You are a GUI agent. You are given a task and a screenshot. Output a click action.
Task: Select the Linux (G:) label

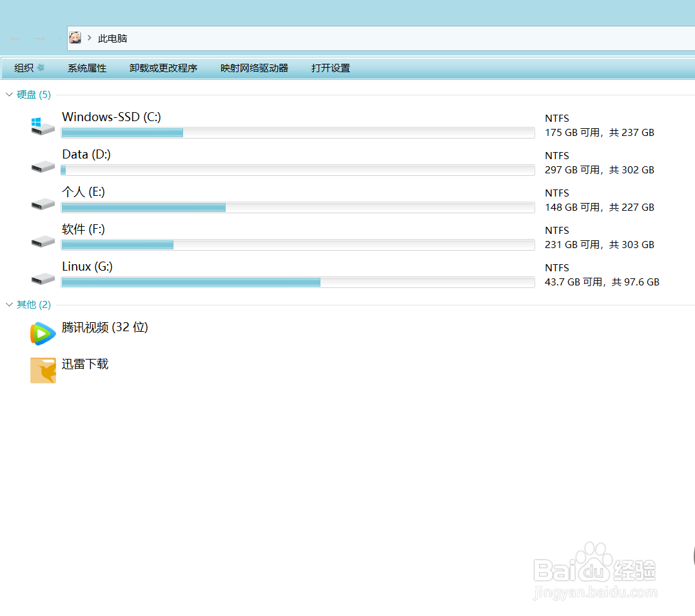point(87,267)
